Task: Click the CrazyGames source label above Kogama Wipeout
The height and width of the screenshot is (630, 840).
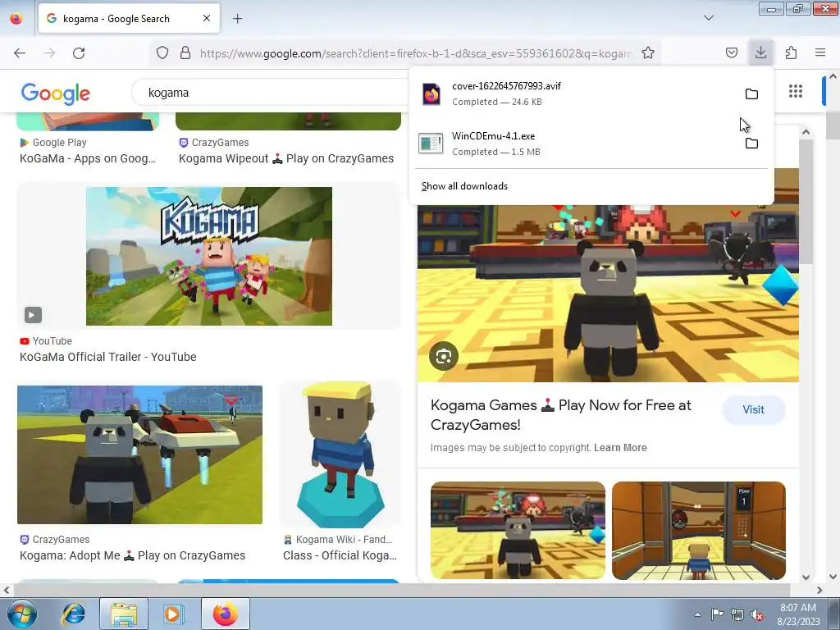Action: (220, 143)
